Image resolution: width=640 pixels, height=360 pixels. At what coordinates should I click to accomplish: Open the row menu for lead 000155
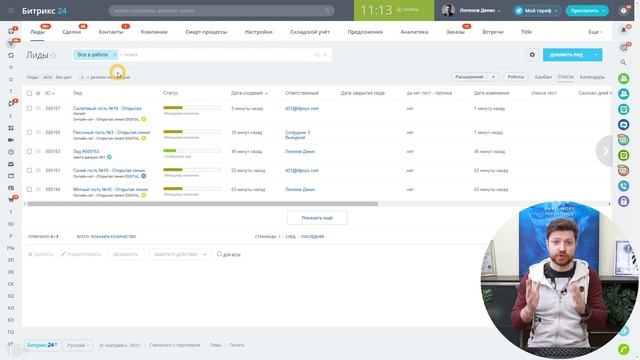(38, 133)
